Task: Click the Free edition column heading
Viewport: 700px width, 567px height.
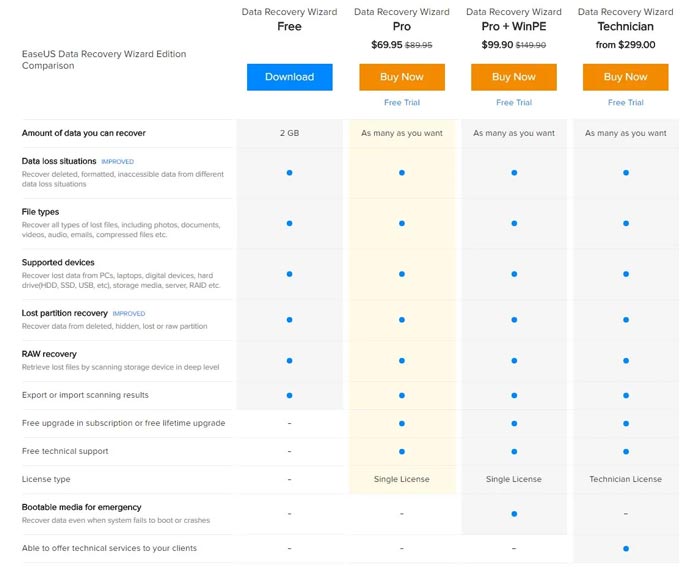Action: pyautogui.click(x=289, y=27)
